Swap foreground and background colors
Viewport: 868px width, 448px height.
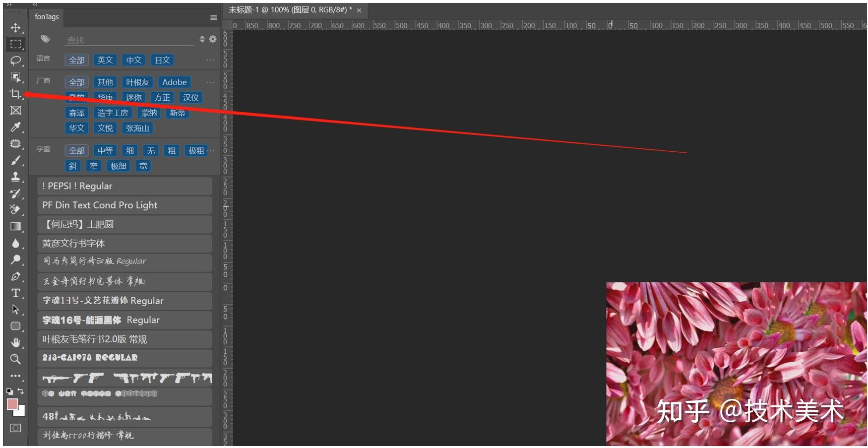tap(21, 391)
